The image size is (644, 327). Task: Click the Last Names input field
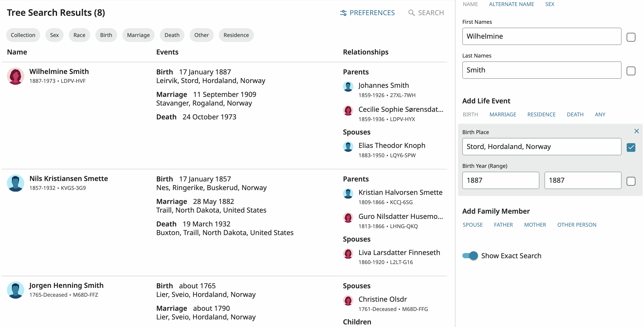pyautogui.click(x=541, y=70)
